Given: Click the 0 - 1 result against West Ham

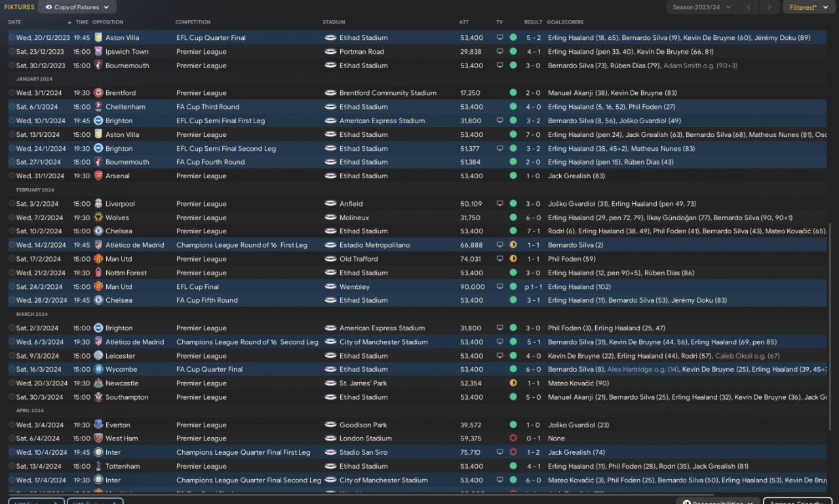Looking at the screenshot, I should [534, 439].
